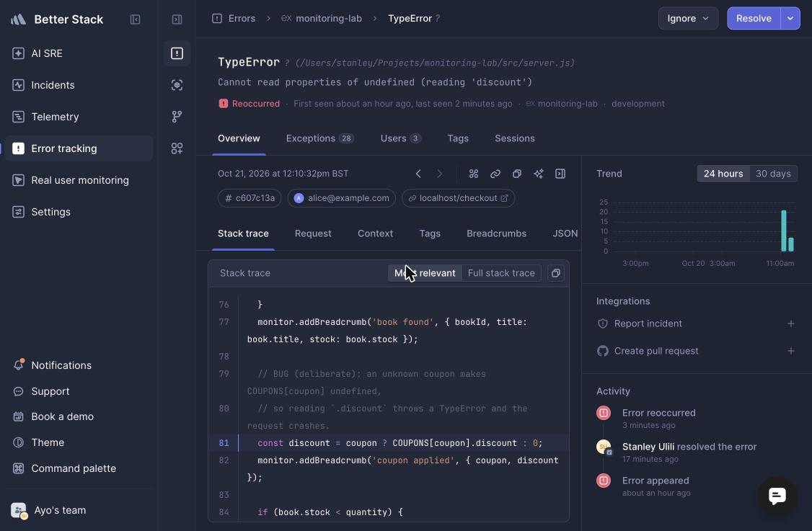Toggle the side panel icon beside the sparkle icon
The image size is (812, 531).
560,174
